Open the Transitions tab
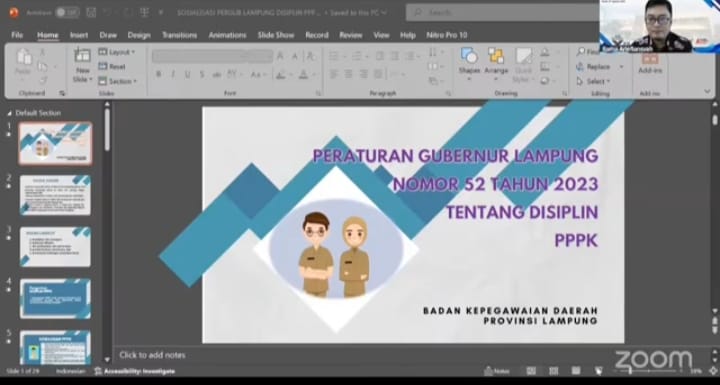 pyautogui.click(x=179, y=35)
